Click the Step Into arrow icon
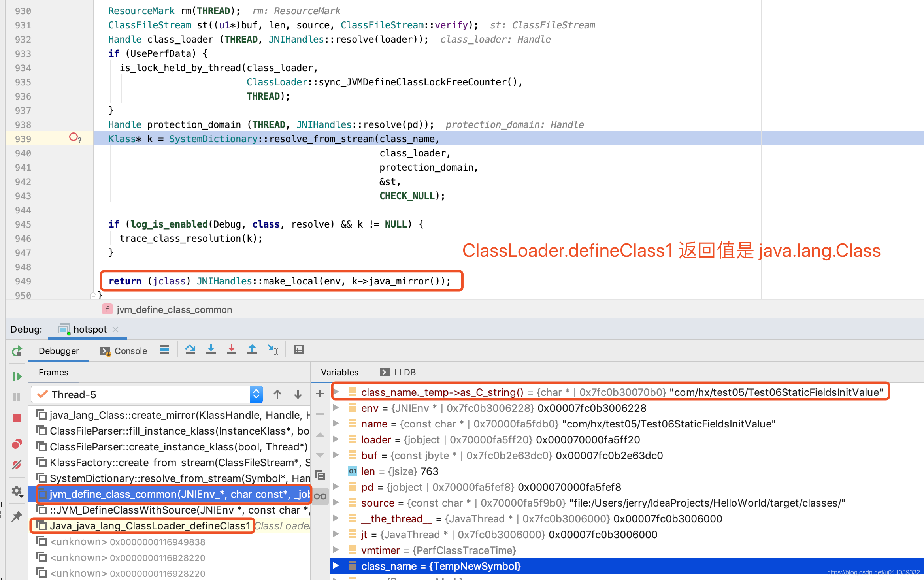924x580 pixels. point(211,350)
